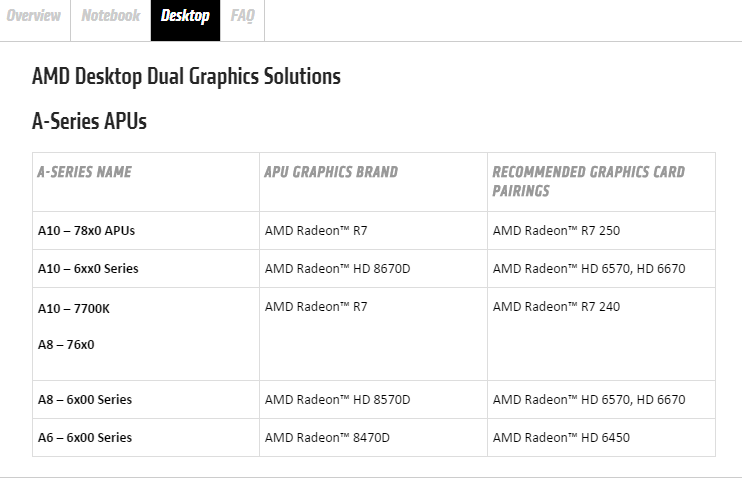Select the A8 – 6x00 Series cell
The width and height of the screenshot is (742, 478).
point(85,399)
